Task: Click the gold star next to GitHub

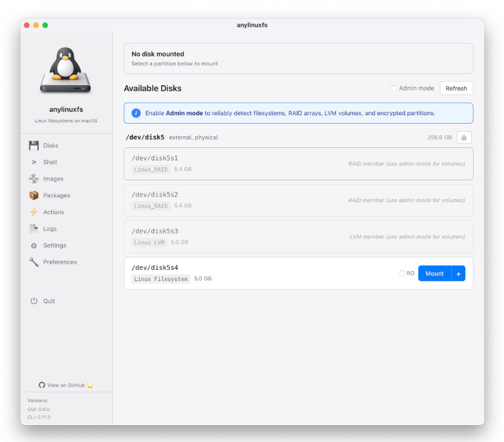Action: [x=90, y=385]
